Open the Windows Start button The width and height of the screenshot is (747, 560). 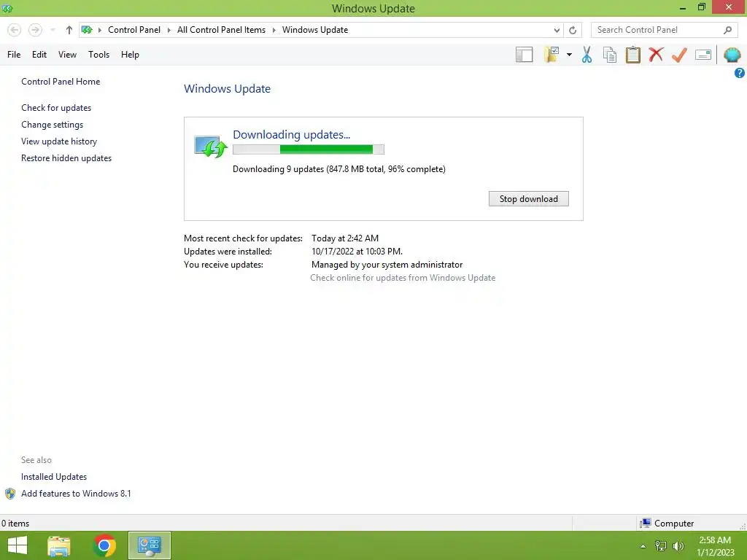pos(18,545)
